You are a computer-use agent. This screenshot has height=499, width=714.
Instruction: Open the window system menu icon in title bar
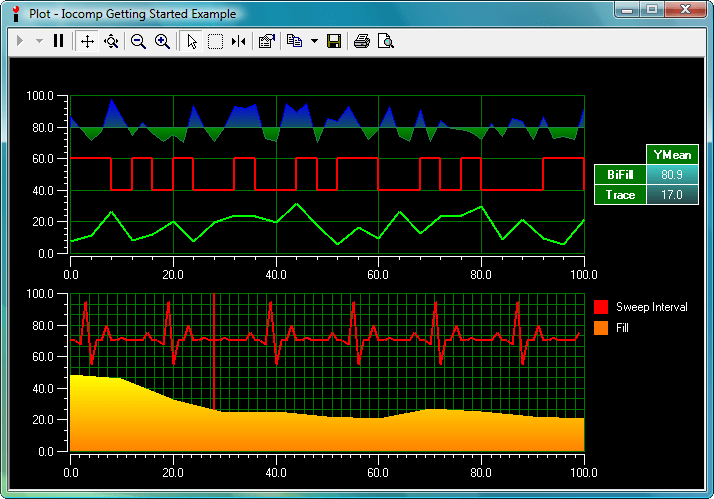point(15,13)
